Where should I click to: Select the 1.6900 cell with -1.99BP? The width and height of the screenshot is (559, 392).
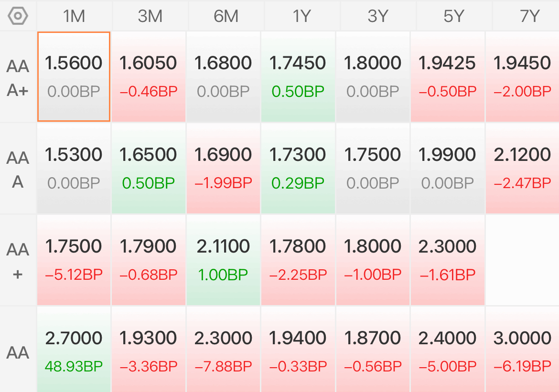(223, 168)
